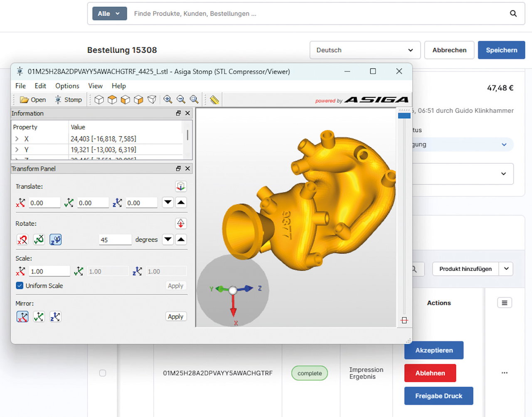Click the red arrow icon beside Rotate label
The image size is (532, 417).
point(181,223)
